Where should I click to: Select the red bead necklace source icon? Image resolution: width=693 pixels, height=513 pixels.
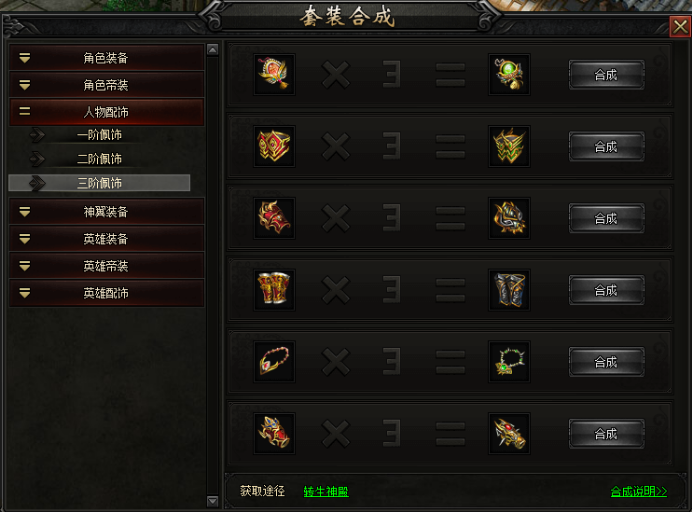pos(274,362)
